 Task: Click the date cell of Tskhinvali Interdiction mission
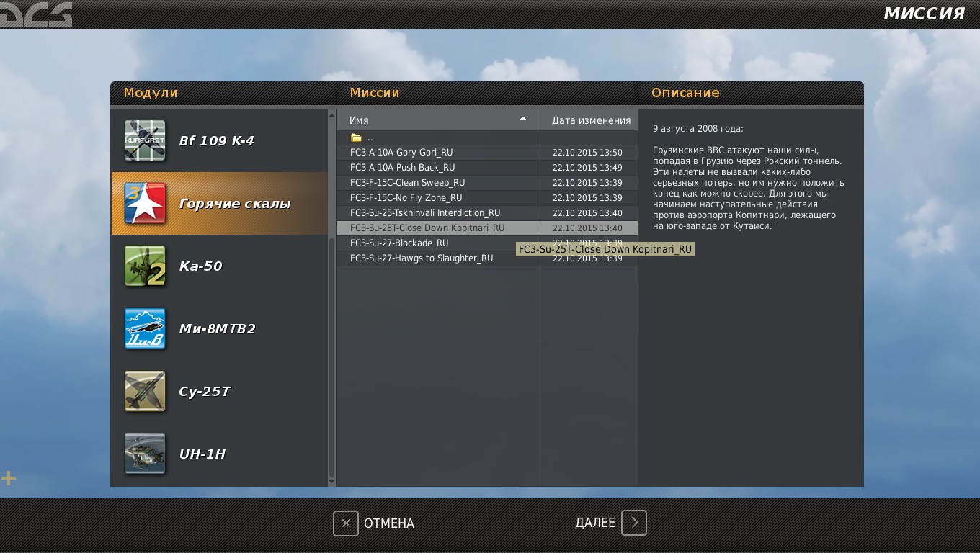(587, 213)
